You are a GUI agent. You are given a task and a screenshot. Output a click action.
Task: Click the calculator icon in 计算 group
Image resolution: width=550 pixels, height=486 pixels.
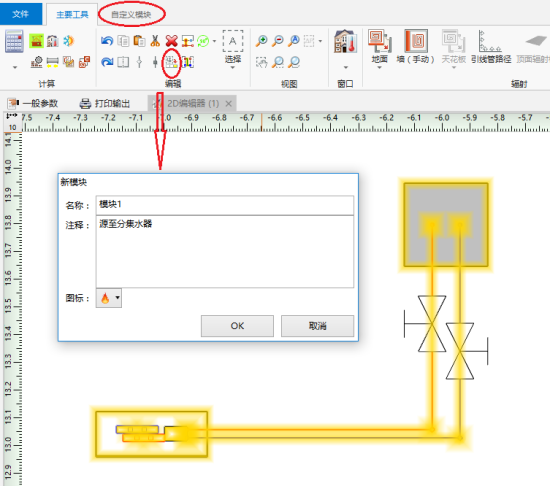point(14,41)
